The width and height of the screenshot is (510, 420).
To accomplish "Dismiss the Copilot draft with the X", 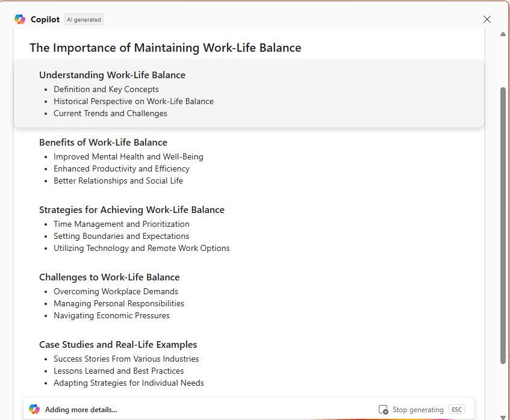I will coord(487,19).
